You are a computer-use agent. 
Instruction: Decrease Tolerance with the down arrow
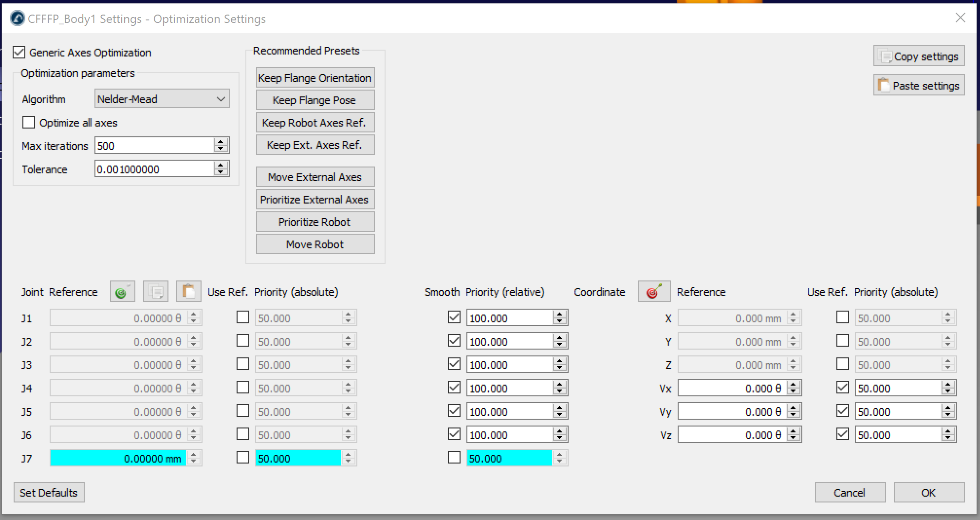pos(221,172)
